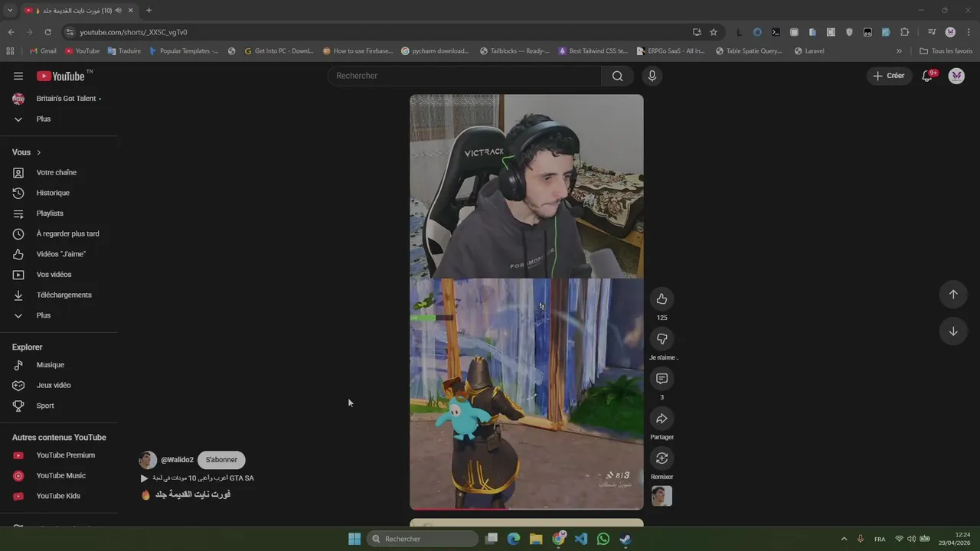
Task: Open the Windows Start menu
Action: coord(354,539)
